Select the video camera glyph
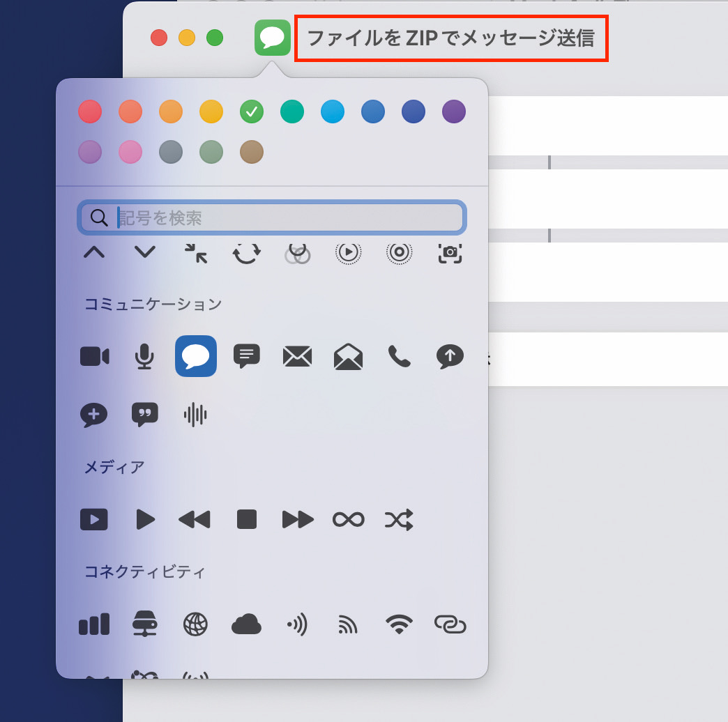Viewport: 728px width, 722px height. coord(94,356)
